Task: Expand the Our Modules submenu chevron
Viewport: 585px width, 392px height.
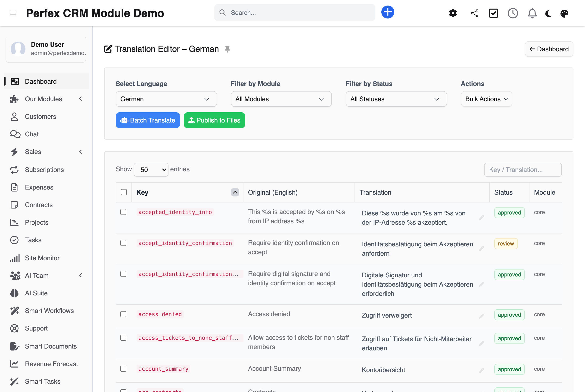Action: pos(81,99)
